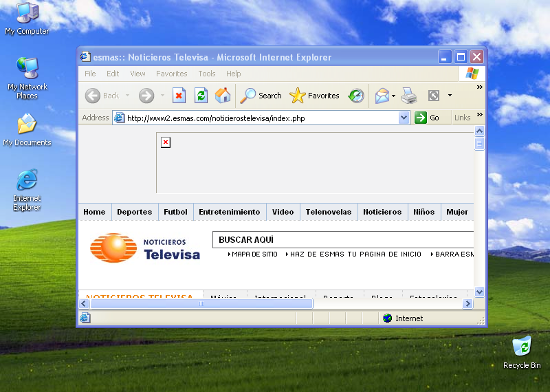Open the address bar dropdown
550x392 pixels.
404,118
